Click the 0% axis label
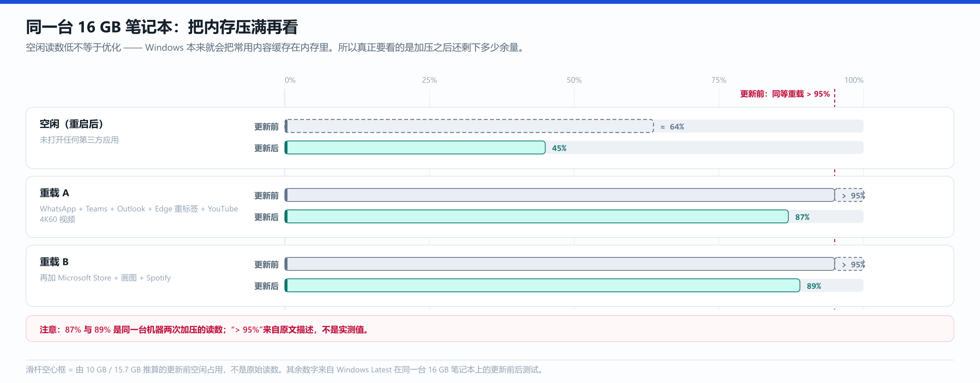980x383 pixels. point(290,80)
